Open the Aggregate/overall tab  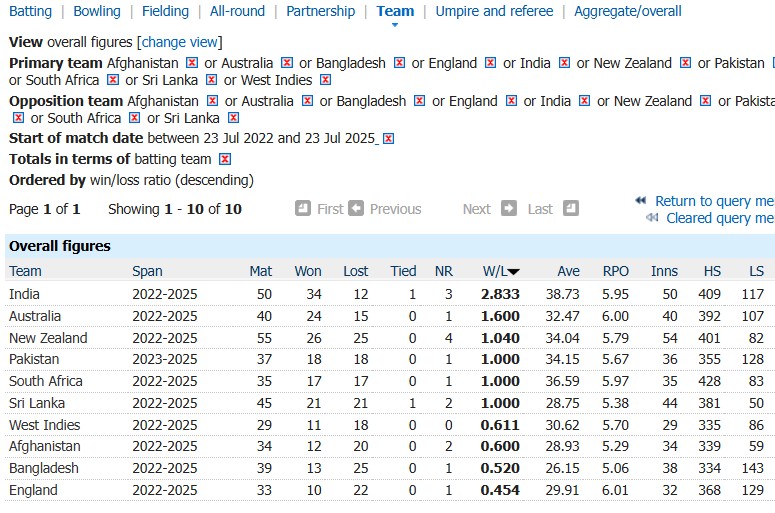[x=628, y=11]
